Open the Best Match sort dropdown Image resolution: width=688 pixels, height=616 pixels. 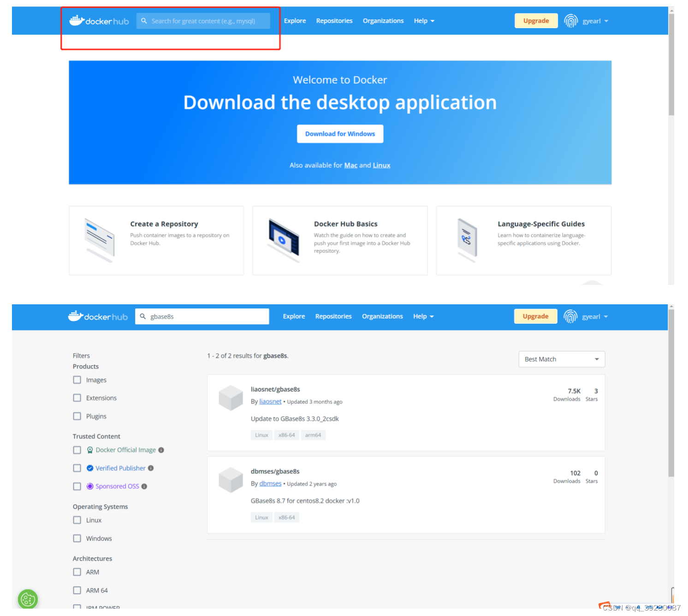(x=562, y=359)
